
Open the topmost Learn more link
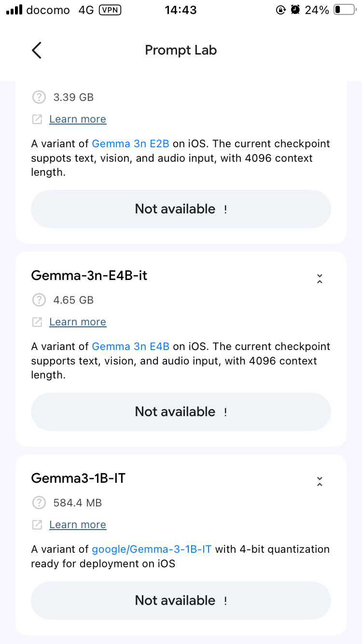coord(78,119)
